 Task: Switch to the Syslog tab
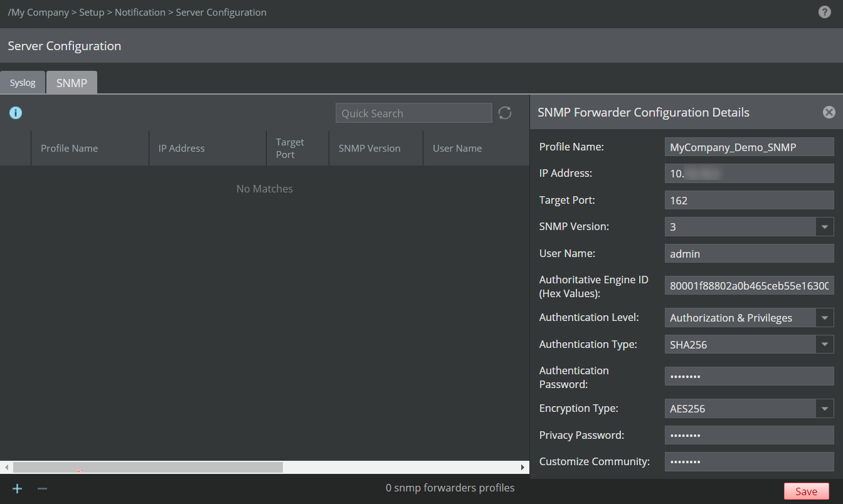23,83
